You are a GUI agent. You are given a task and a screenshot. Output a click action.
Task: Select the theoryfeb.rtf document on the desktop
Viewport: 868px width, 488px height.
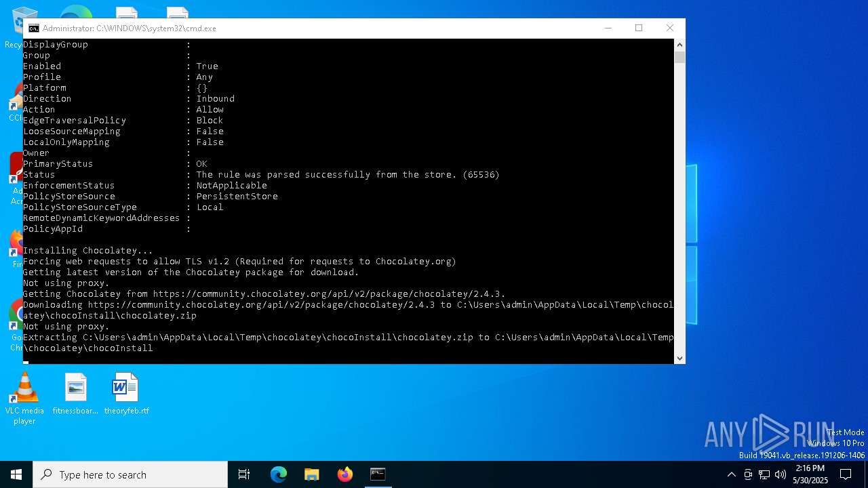126,394
